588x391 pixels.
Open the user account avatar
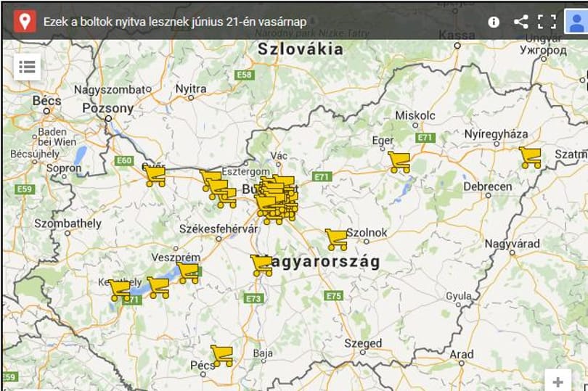tap(576, 22)
